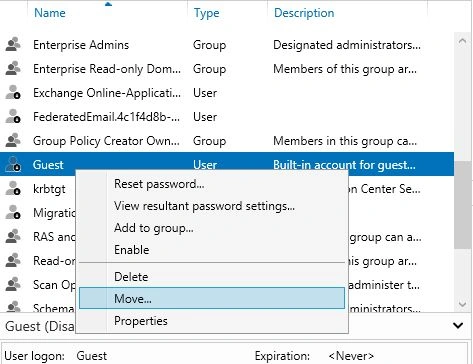Image resolution: width=473 pixels, height=364 pixels.
Task: Click the Guest user icon
Action: [13, 165]
